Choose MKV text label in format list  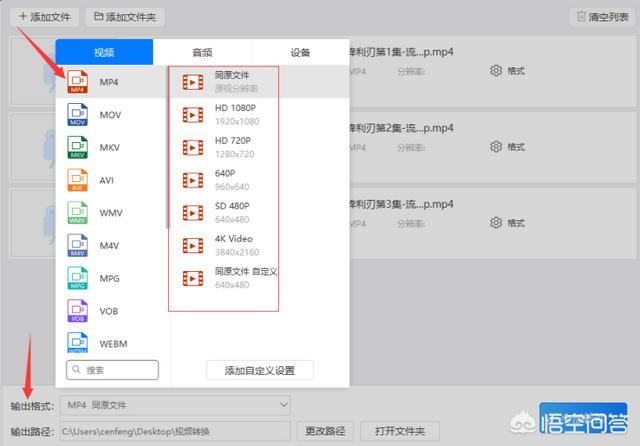point(109,148)
